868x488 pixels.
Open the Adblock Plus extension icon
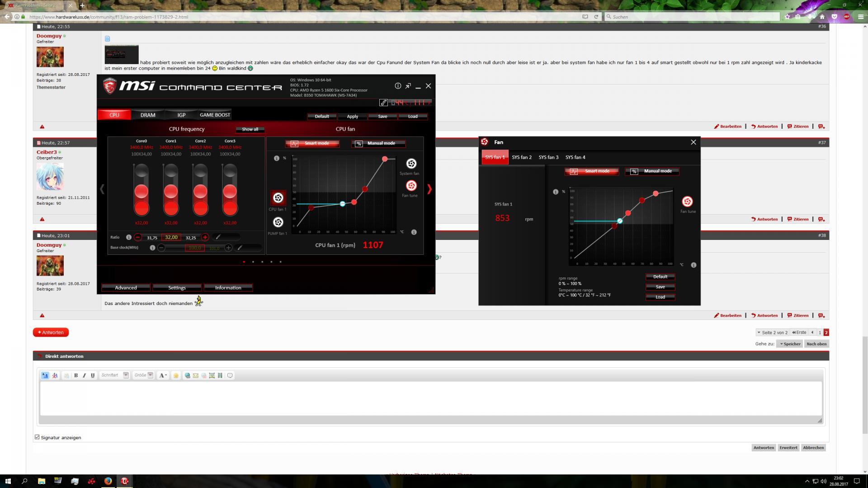pyautogui.click(x=846, y=17)
